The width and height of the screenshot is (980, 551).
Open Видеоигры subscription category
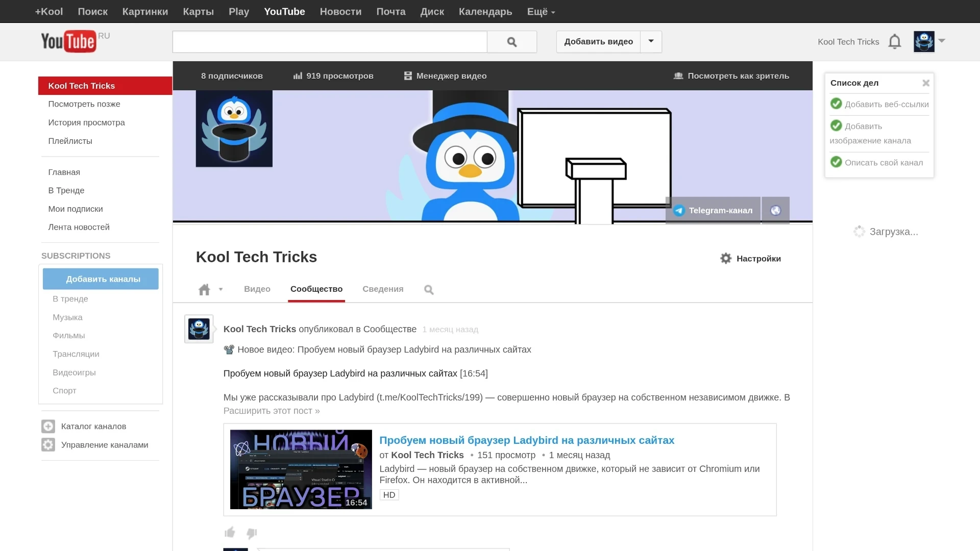click(x=74, y=372)
